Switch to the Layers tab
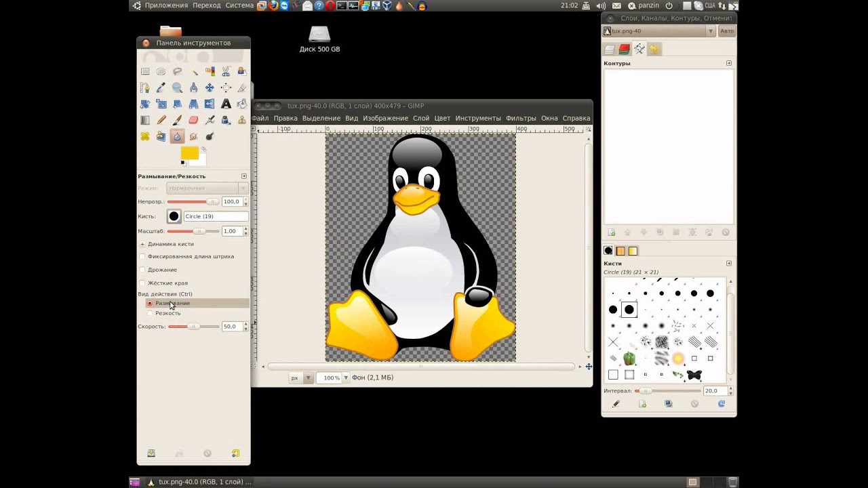This screenshot has width=868, height=488. pos(610,49)
